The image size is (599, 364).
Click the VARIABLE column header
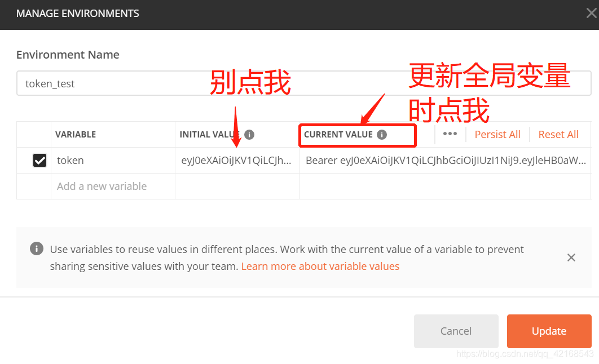click(x=76, y=135)
